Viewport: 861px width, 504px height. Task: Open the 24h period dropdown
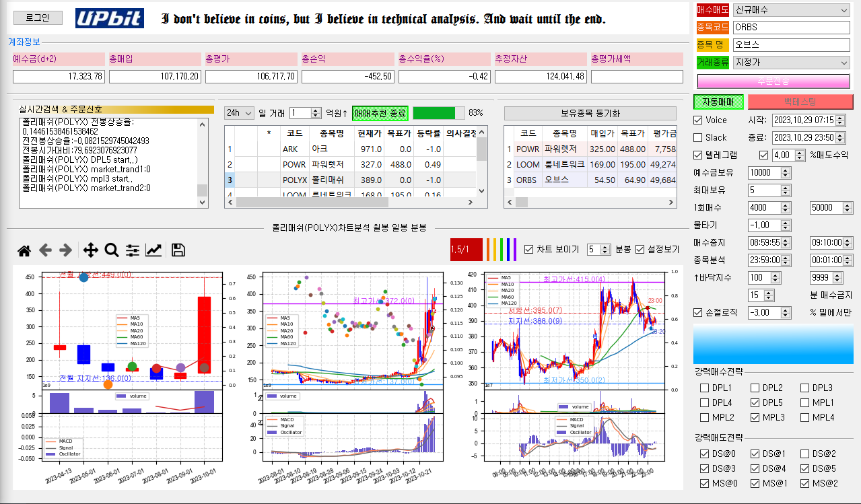pos(239,112)
